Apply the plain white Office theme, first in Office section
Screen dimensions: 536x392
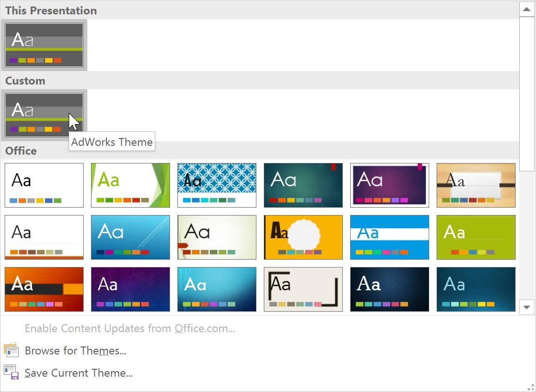44,185
